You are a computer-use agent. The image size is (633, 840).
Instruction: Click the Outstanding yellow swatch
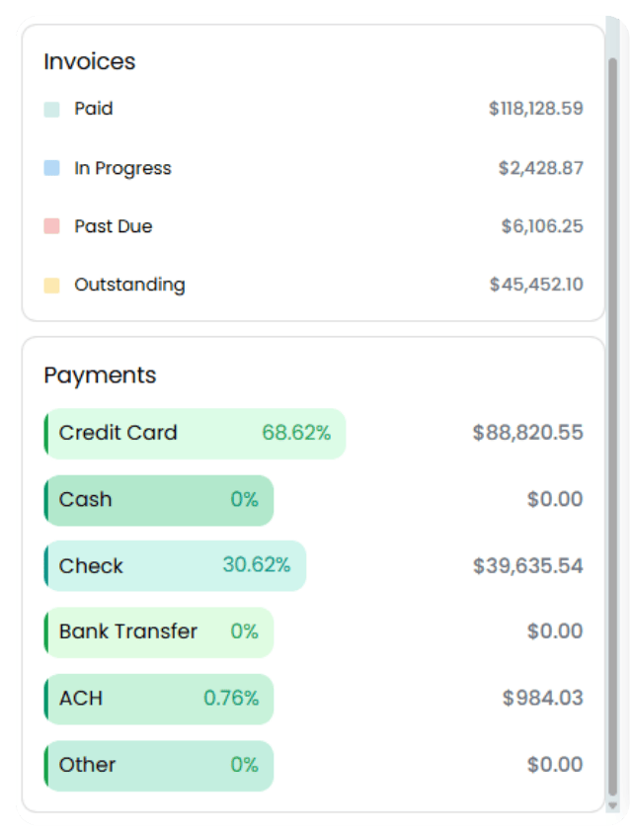click(x=51, y=285)
